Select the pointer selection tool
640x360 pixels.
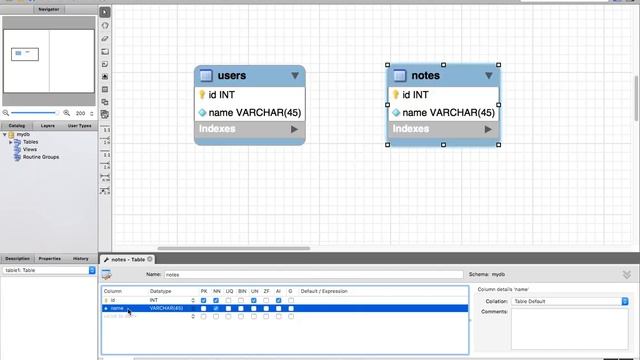tap(105, 12)
